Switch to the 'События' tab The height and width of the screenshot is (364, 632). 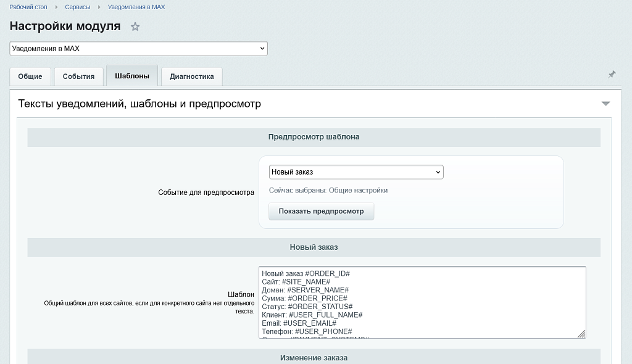coord(78,77)
